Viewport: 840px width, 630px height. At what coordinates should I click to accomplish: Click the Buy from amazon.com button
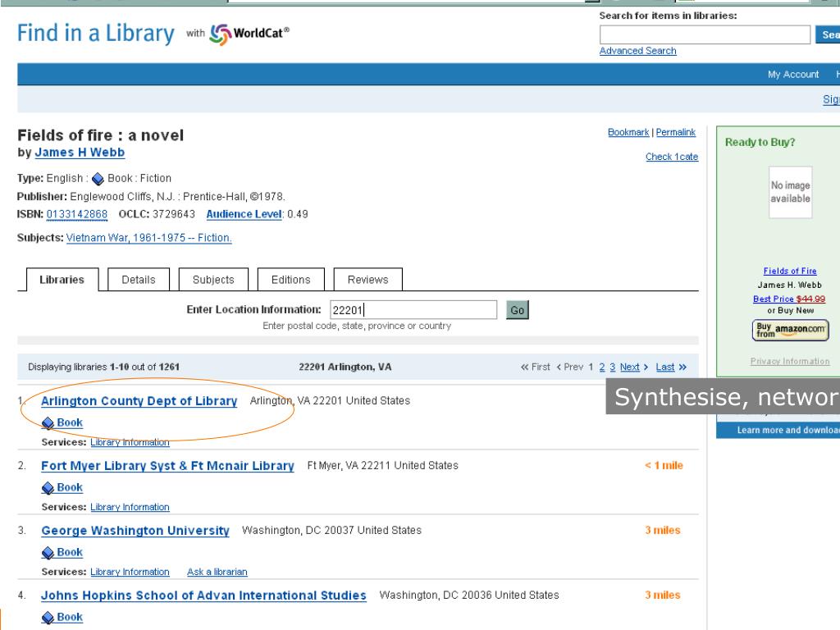790,330
